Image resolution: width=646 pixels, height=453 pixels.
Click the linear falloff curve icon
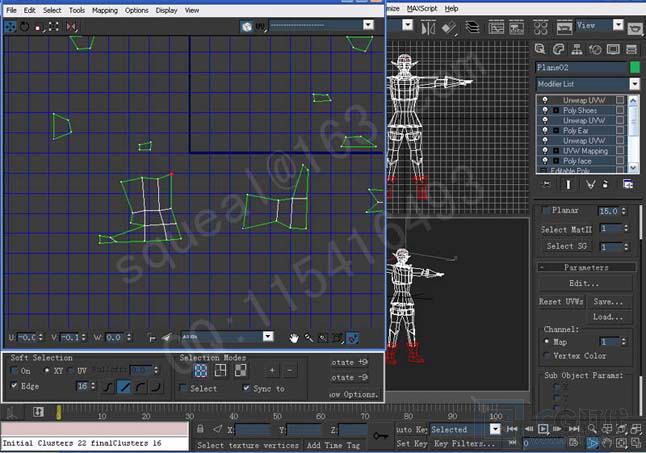pyautogui.click(x=125, y=387)
